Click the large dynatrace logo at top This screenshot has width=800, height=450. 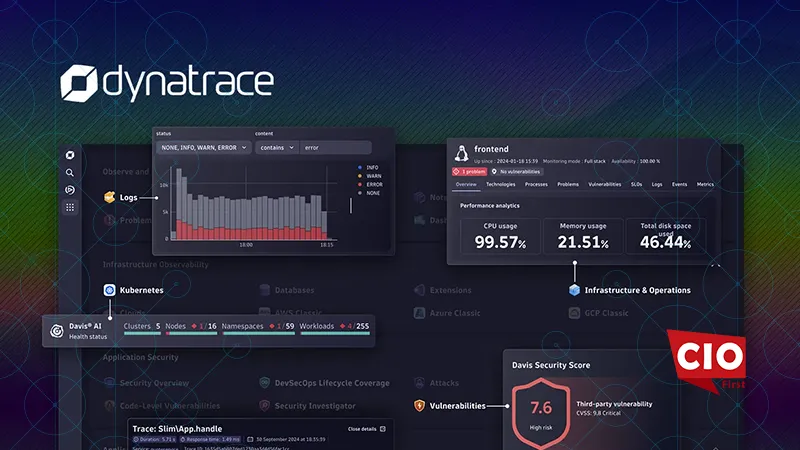[x=167, y=83]
